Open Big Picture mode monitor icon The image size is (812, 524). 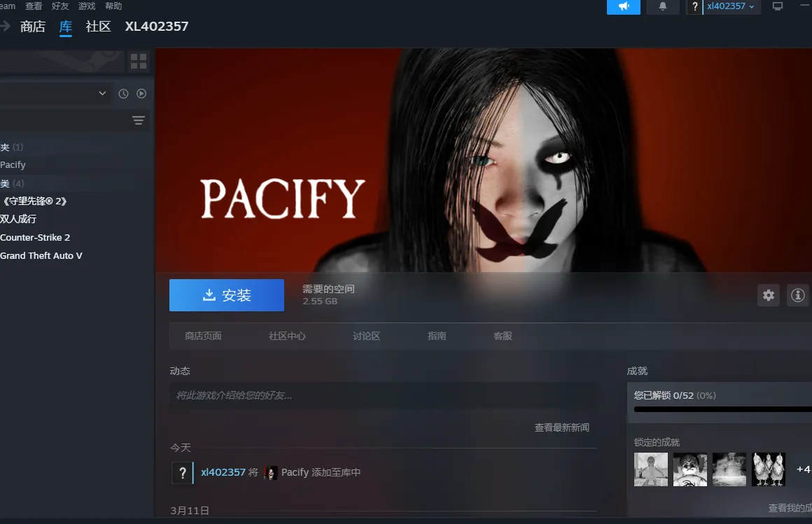777,6
